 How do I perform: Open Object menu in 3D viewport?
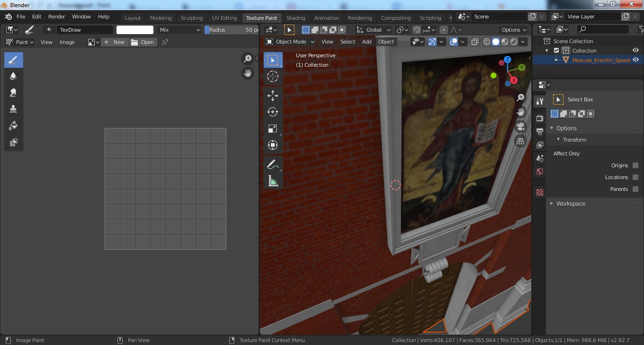(x=386, y=42)
